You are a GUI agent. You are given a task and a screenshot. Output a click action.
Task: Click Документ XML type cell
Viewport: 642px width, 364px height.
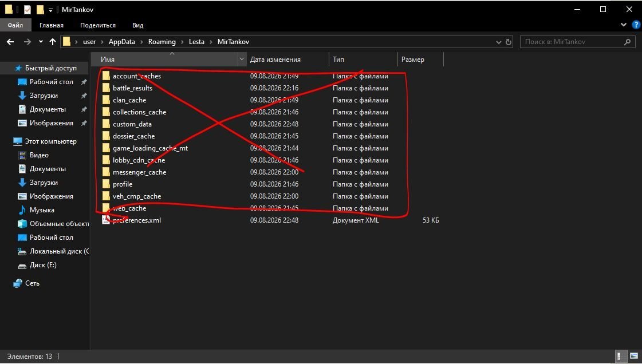(x=356, y=220)
